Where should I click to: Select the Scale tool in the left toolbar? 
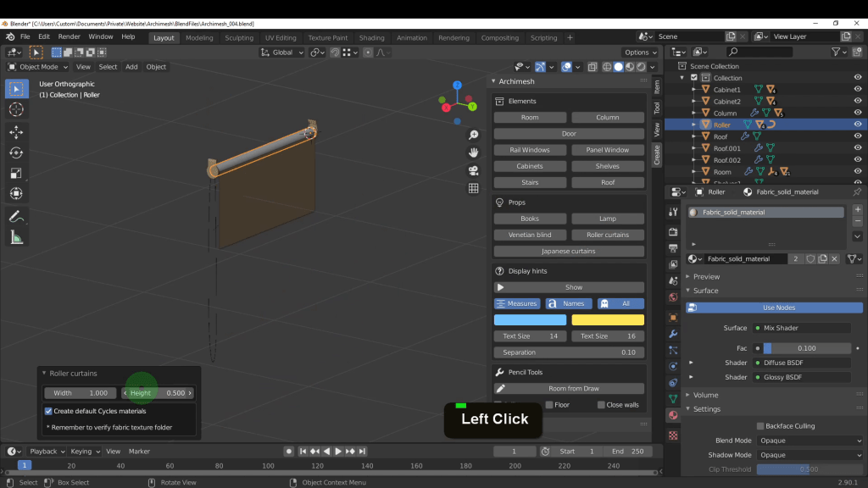click(16, 173)
